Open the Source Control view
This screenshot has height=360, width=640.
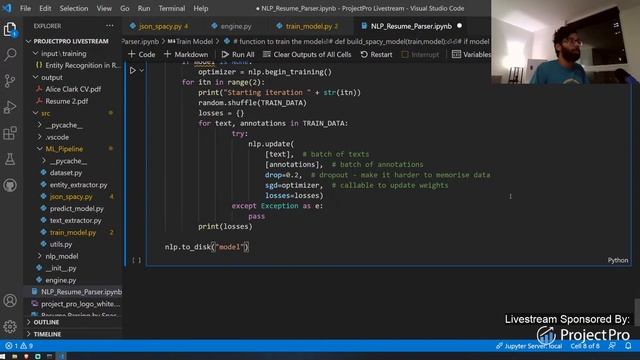[x=10, y=81]
